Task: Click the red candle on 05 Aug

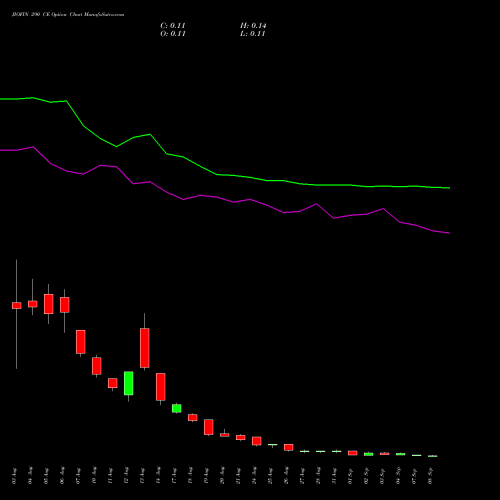Action: point(49,304)
